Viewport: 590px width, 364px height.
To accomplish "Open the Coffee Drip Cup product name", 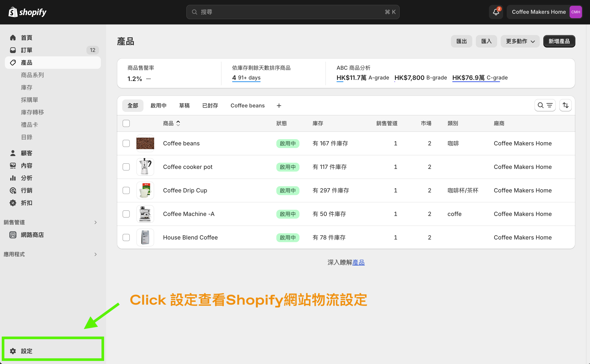I will [x=185, y=190].
